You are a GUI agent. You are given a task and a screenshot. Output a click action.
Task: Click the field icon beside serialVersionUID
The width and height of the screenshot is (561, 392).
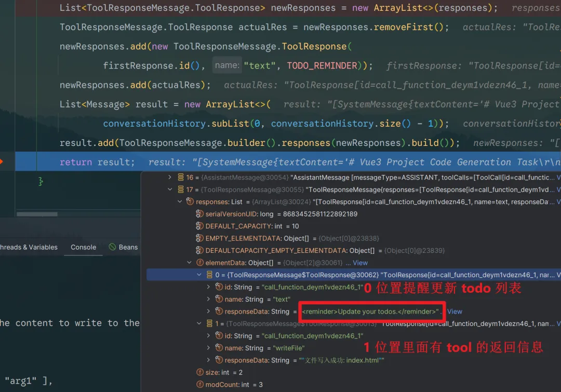click(199, 214)
